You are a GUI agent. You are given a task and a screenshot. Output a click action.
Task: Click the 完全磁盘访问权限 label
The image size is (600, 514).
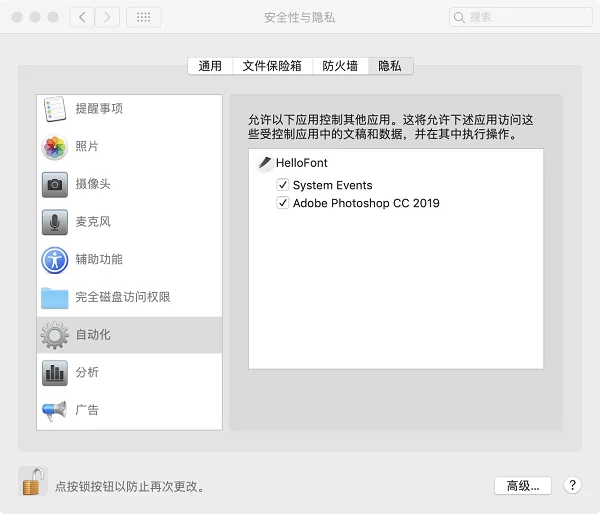coord(123,297)
